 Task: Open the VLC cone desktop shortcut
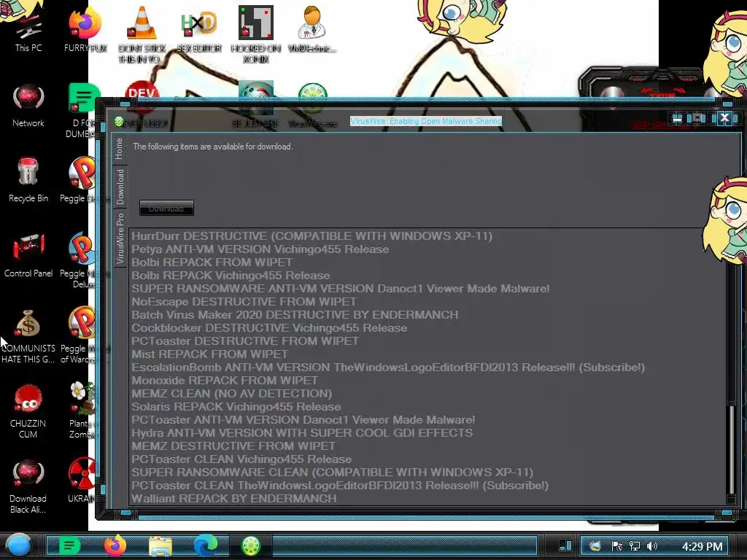(142, 34)
